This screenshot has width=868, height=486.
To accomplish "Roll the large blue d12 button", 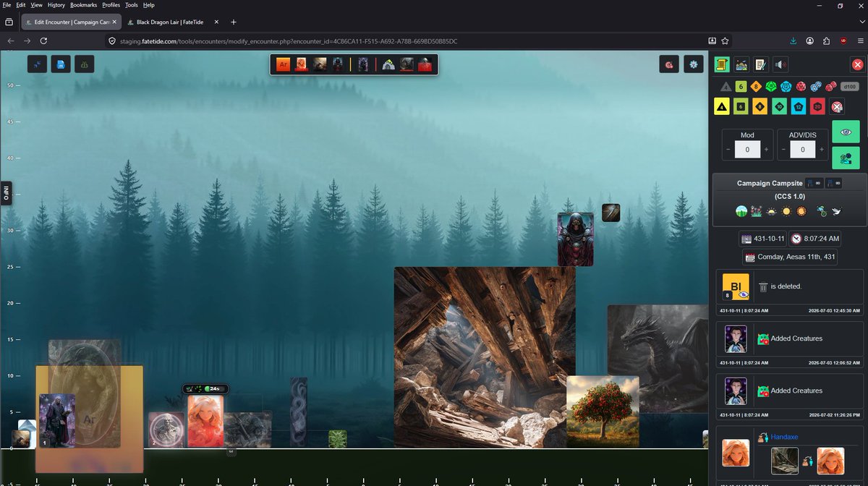I will click(799, 107).
